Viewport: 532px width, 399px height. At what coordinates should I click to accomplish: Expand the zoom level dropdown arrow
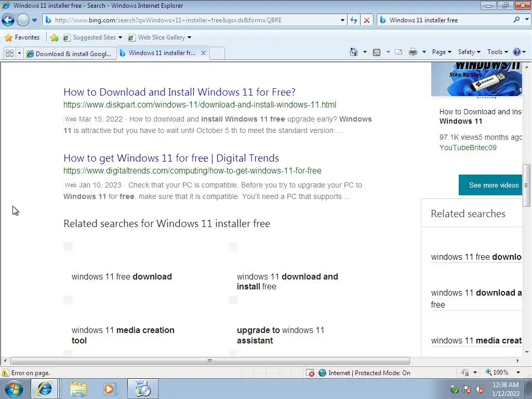pyautogui.click(x=518, y=373)
